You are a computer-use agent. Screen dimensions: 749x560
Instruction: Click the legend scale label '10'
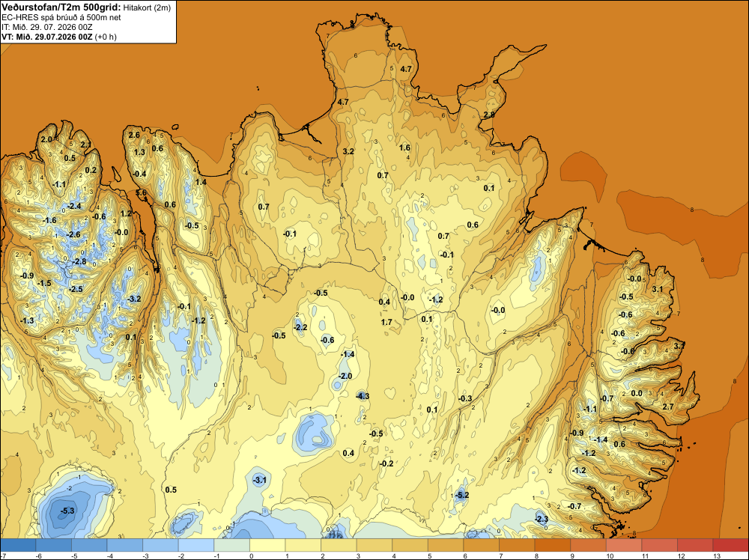(x=610, y=556)
